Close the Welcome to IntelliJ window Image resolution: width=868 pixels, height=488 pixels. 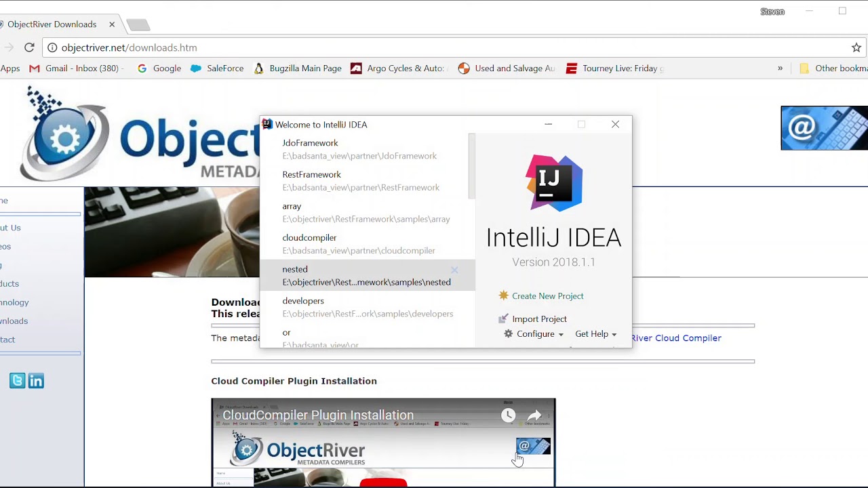pyautogui.click(x=615, y=125)
